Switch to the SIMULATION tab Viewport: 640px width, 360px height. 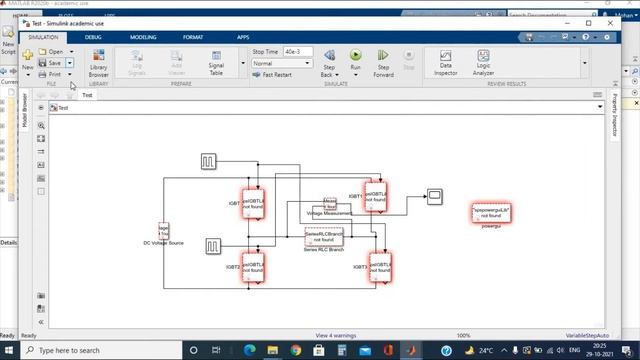[43, 37]
